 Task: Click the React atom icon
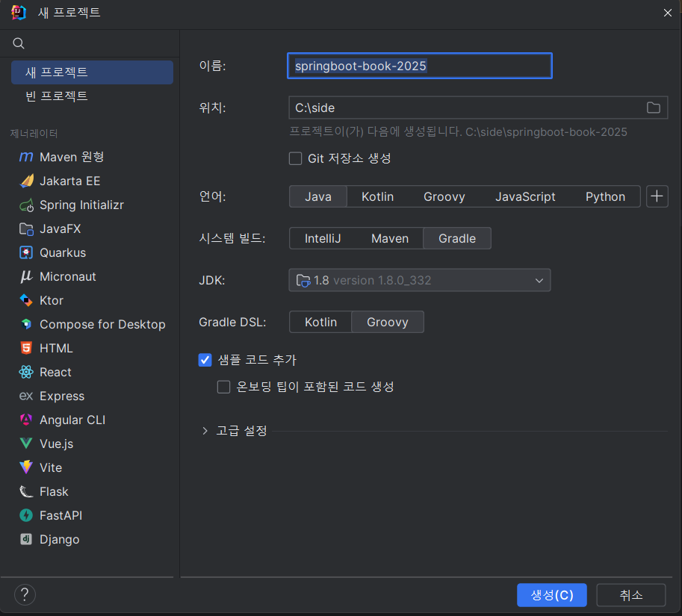[x=26, y=372]
